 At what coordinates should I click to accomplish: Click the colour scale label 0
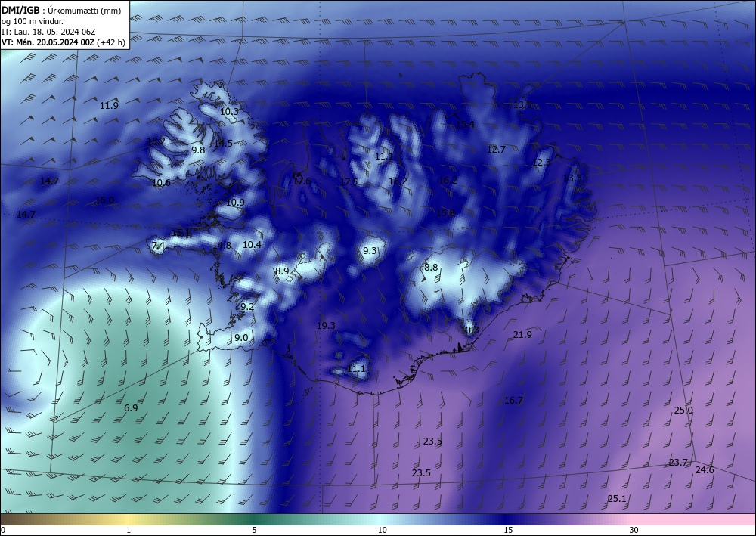[x=3, y=530]
